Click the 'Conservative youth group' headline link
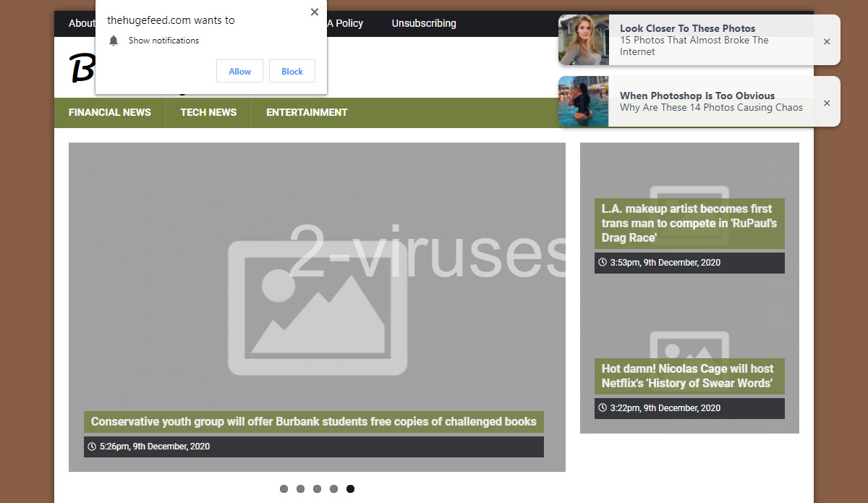Screen dimensions: 868x503 click(313, 421)
